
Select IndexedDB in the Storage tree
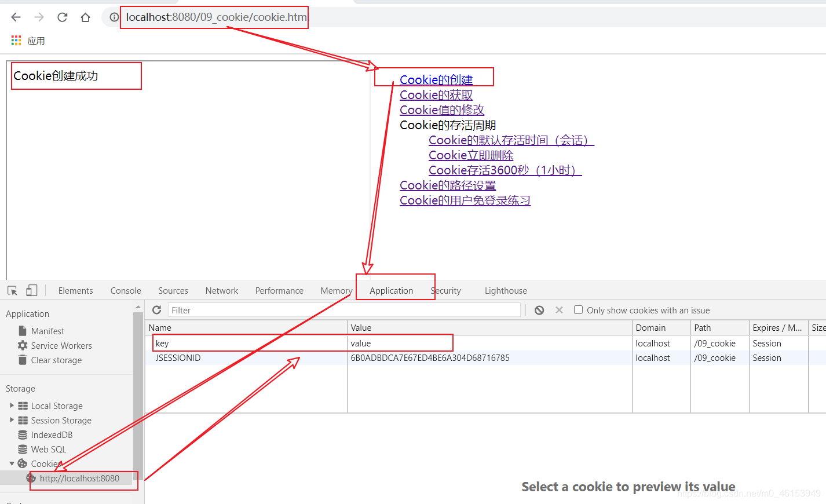(52, 434)
